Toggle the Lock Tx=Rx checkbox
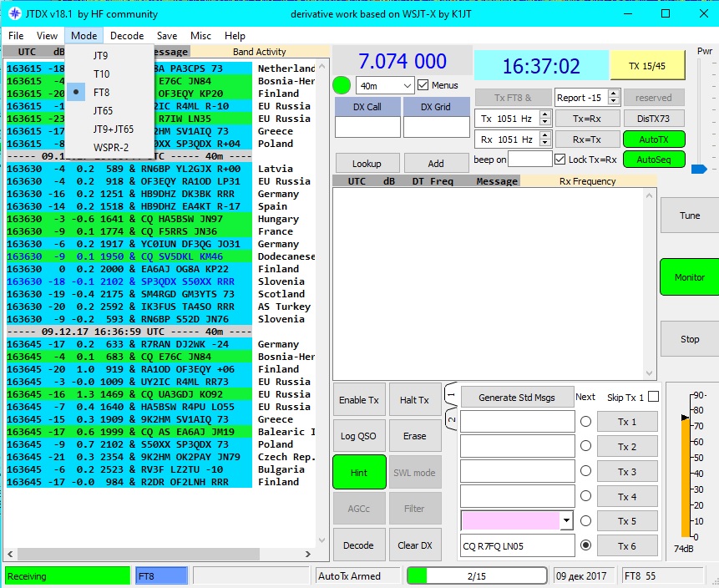This screenshot has width=719, height=588. pos(560,160)
